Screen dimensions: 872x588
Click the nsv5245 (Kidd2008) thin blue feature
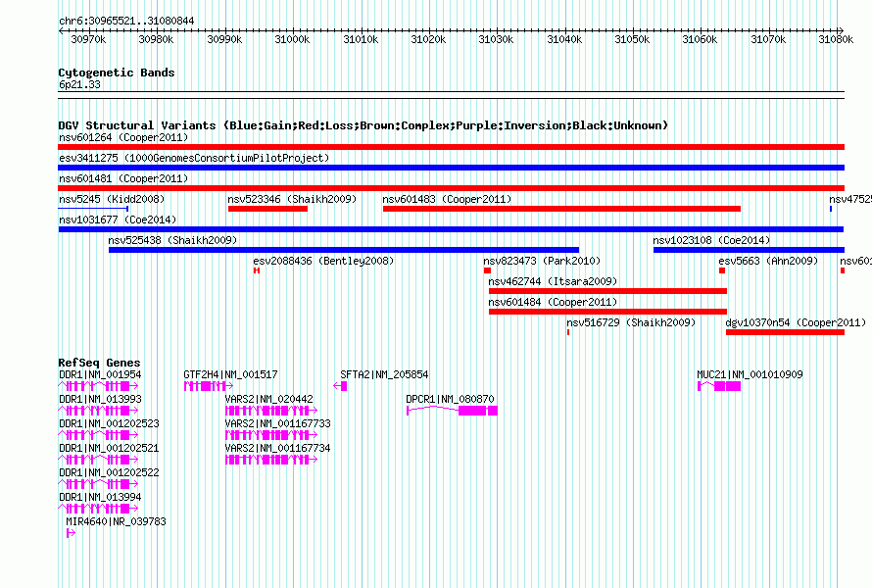(93, 209)
